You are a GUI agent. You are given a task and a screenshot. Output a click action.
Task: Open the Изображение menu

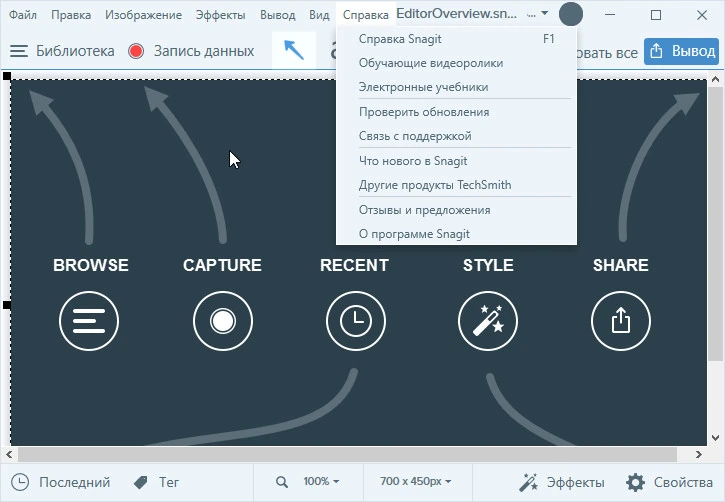[143, 15]
